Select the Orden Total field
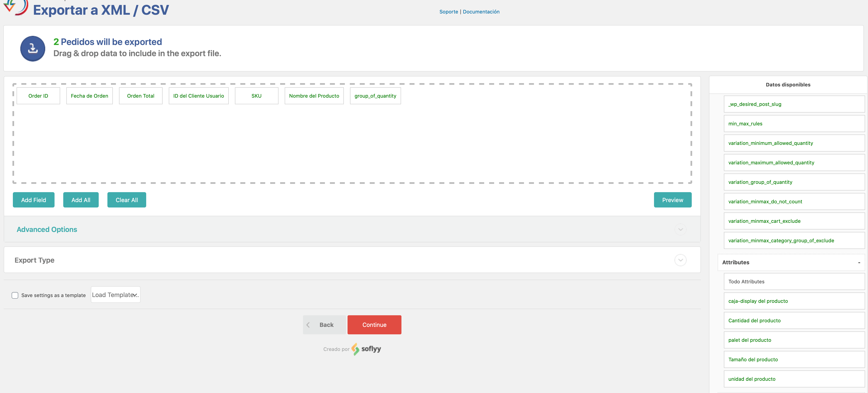The width and height of the screenshot is (868, 393). [141, 96]
